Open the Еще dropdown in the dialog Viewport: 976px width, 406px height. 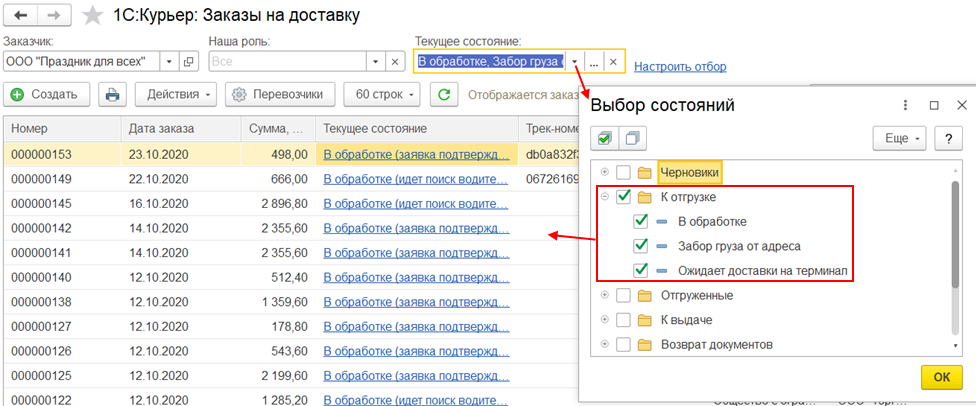[901, 138]
